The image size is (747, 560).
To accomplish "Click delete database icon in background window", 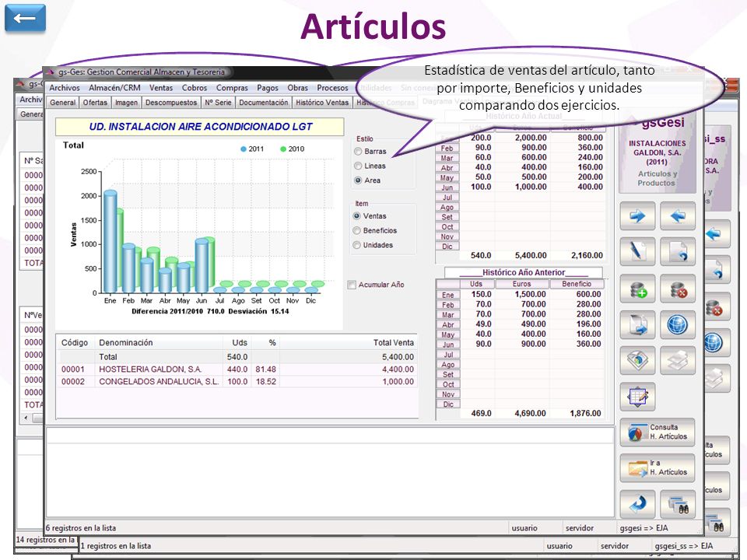I will [717, 307].
